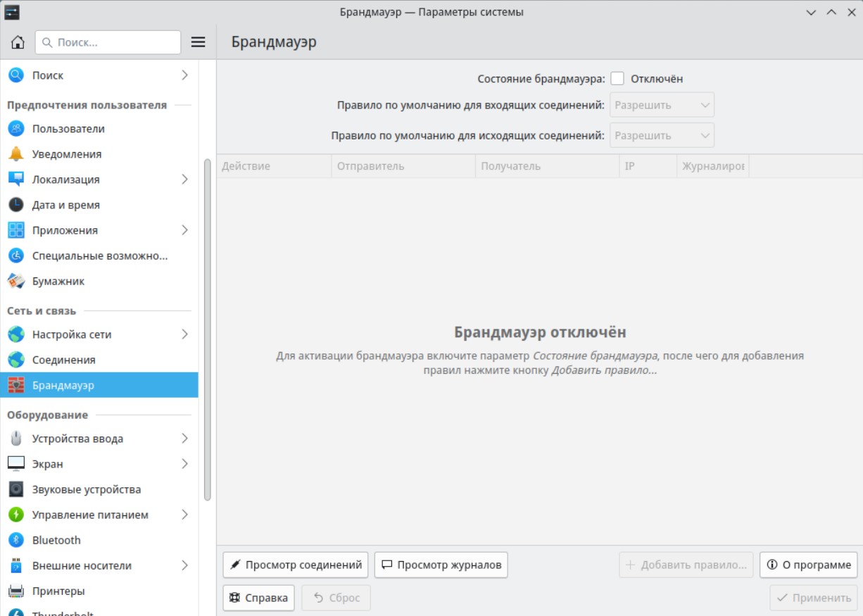Click the Сброс button

336,598
